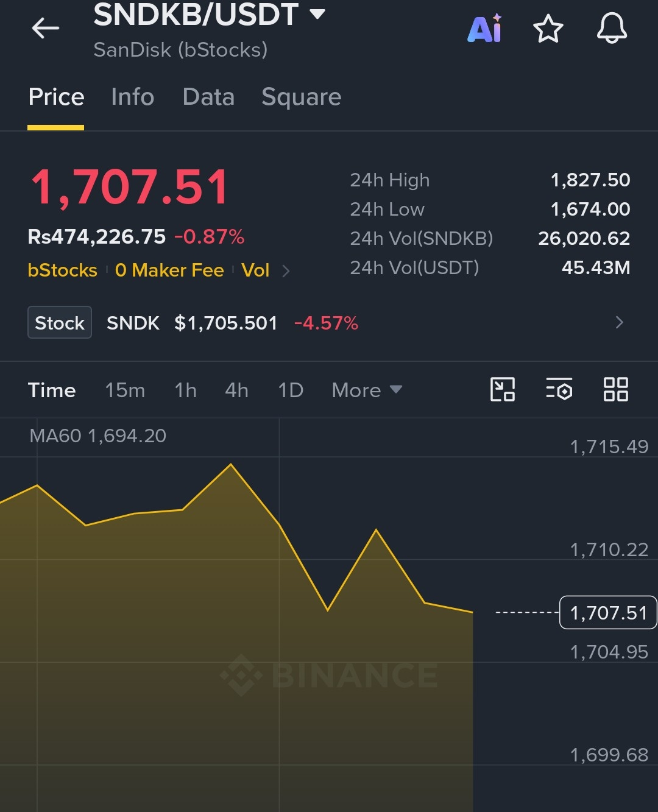Switch to the Info tab
Screen dimensions: 658x812
coord(132,97)
